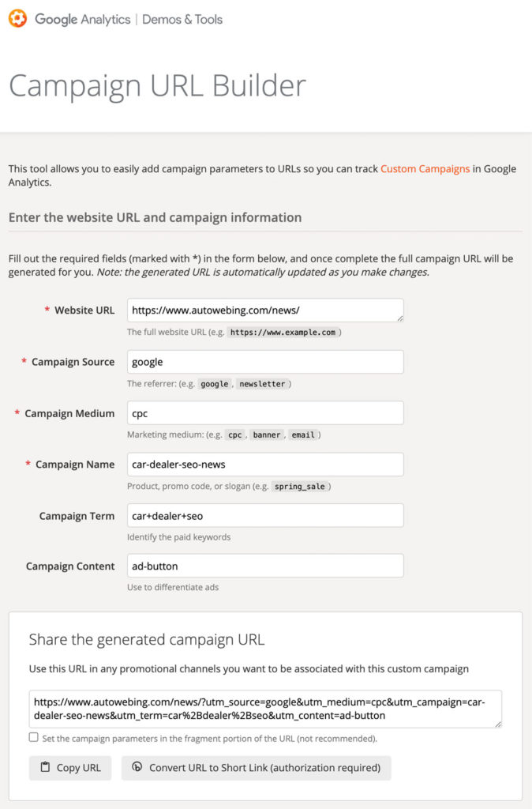Click Convert URL to Short Link button
Image resolution: width=532 pixels, height=809 pixels.
257,768
